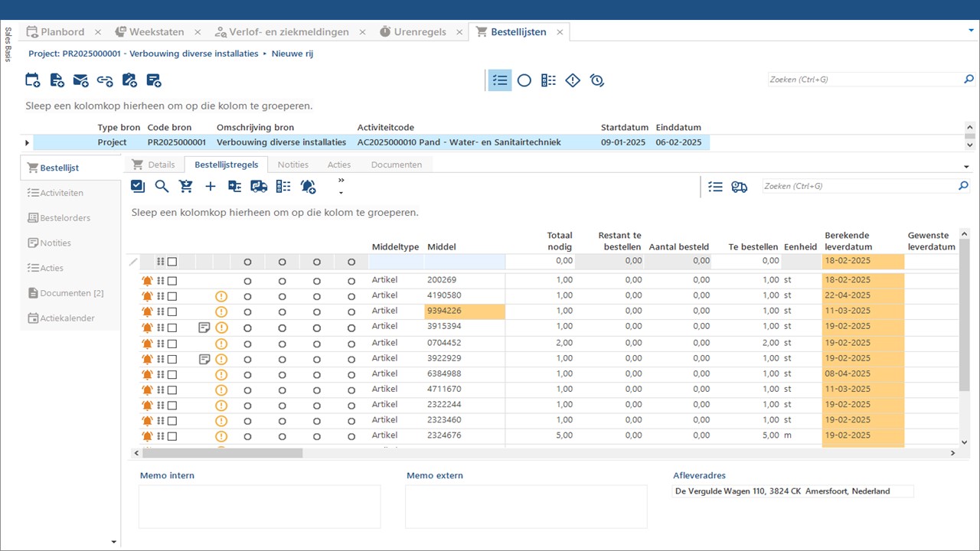The image size is (980, 551).
Task: Click the plus icon to add a line
Action: (211, 186)
